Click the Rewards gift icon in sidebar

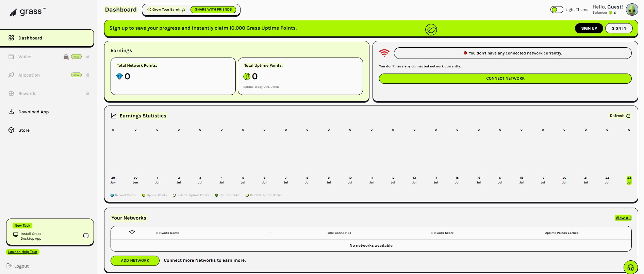point(11,93)
